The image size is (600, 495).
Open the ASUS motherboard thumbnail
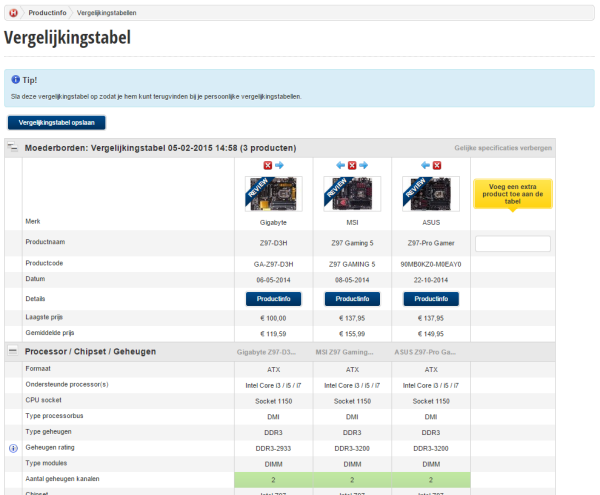click(x=431, y=194)
